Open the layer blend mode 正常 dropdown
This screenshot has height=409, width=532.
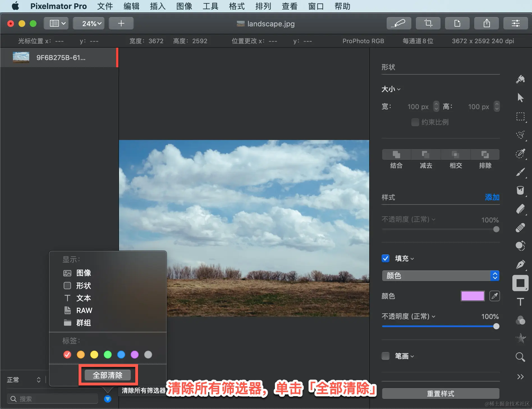24,380
